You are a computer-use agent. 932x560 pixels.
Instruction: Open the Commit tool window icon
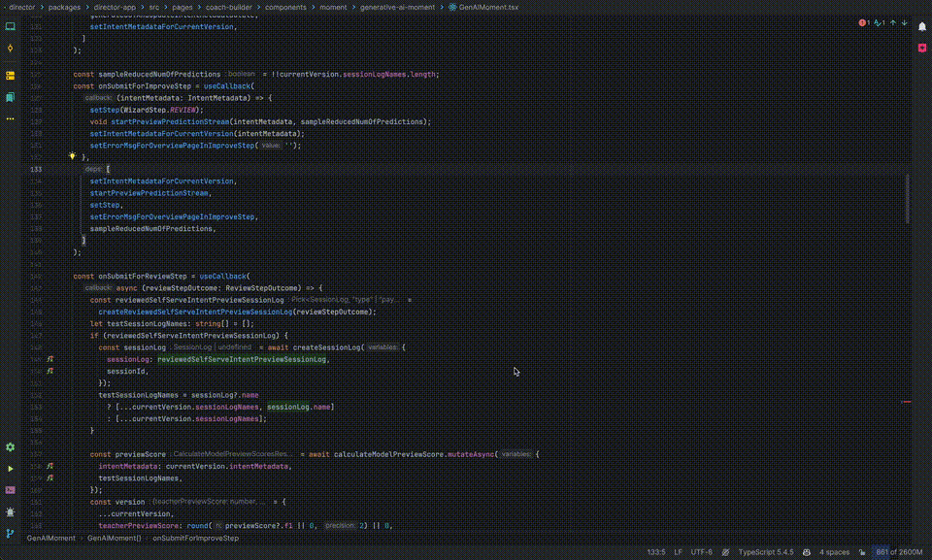pyautogui.click(x=10, y=49)
